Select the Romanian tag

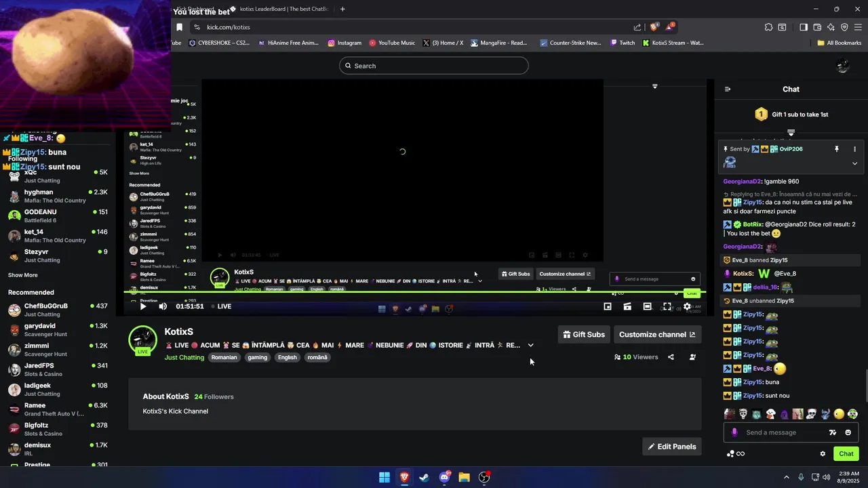(224, 357)
